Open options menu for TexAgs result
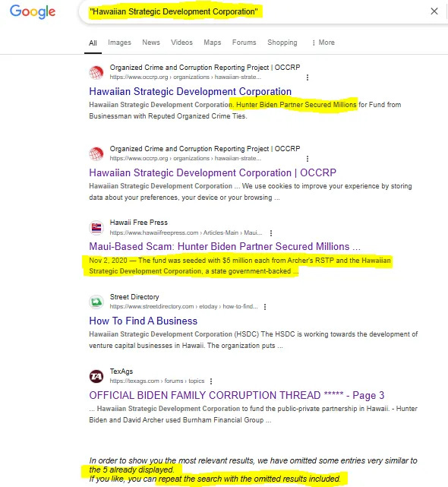Image resolution: width=448 pixels, height=487 pixels. [211, 381]
